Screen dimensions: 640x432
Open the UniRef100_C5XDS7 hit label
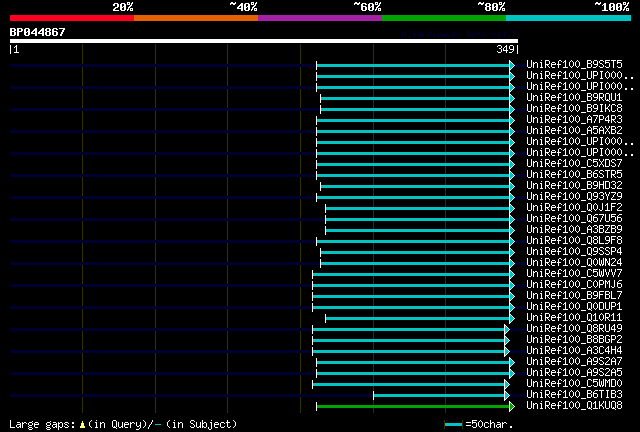point(574,164)
